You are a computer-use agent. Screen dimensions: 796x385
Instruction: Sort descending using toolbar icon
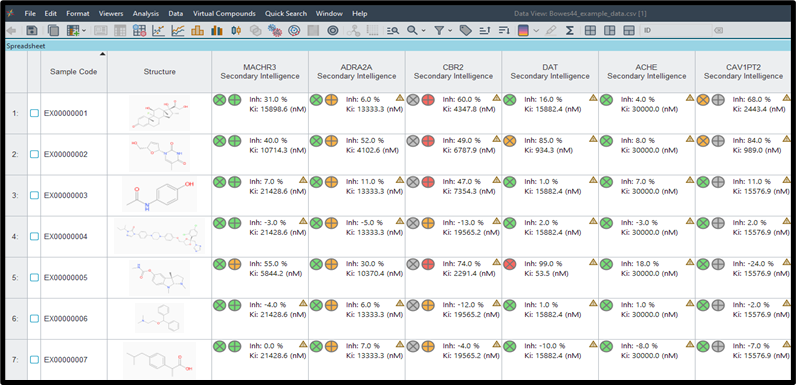[504, 30]
